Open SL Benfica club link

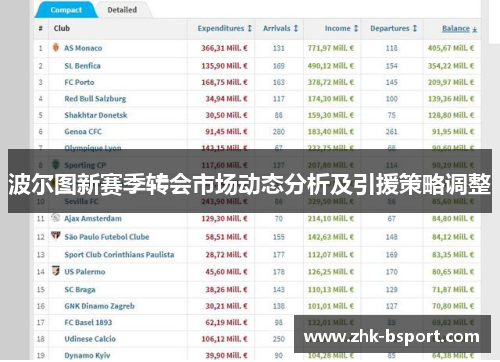click(82, 66)
